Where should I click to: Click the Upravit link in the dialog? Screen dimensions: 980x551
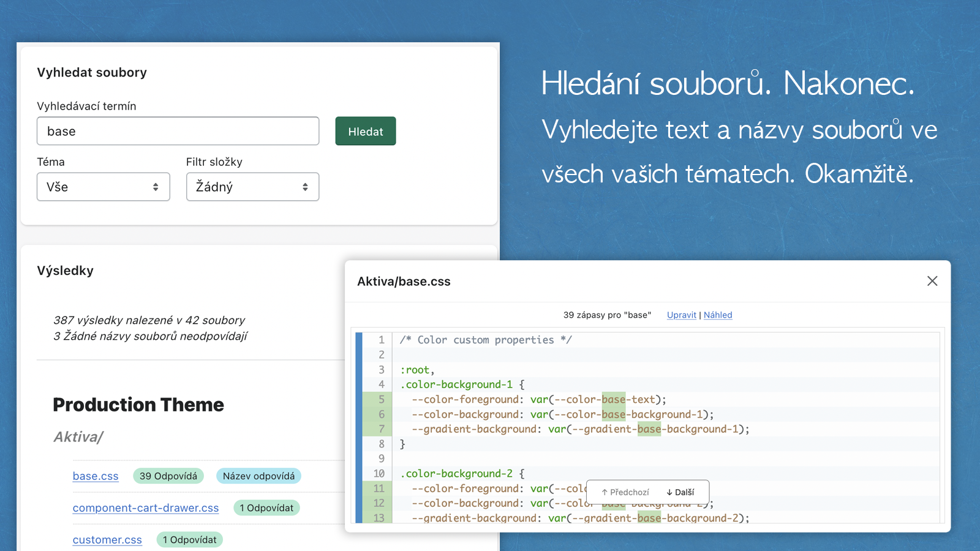pyautogui.click(x=682, y=315)
